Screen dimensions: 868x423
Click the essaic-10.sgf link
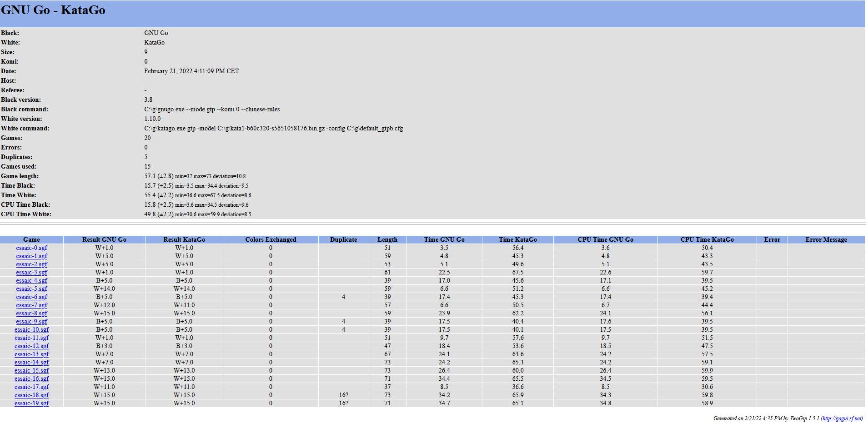[x=31, y=330]
